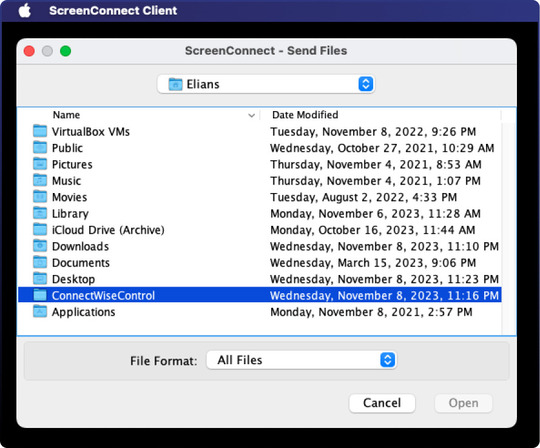Click the File Format dropdown stepper arrows
This screenshot has width=540, height=448.
pos(387,360)
